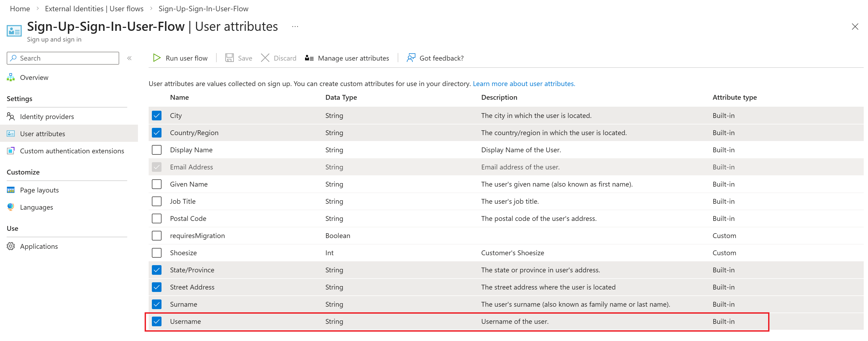868x341 pixels.
Task: Click the Languages globe icon
Action: [11, 207]
